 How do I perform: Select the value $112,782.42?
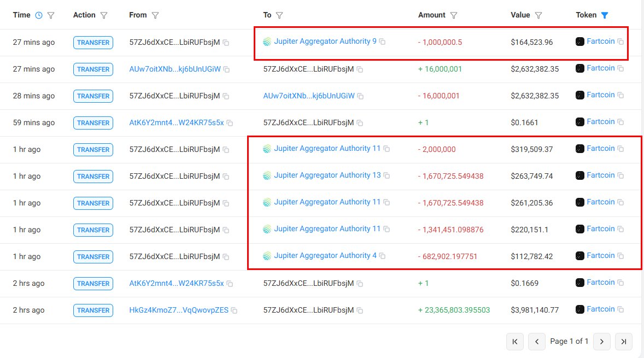coord(532,256)
